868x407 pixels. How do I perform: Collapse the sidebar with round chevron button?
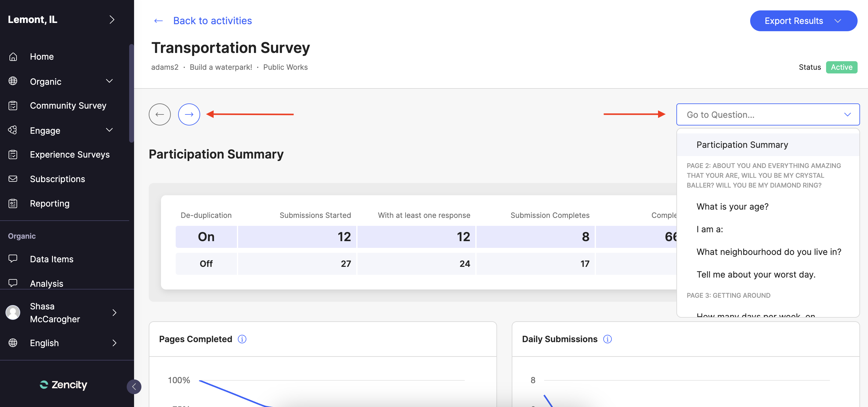(134, 386)
